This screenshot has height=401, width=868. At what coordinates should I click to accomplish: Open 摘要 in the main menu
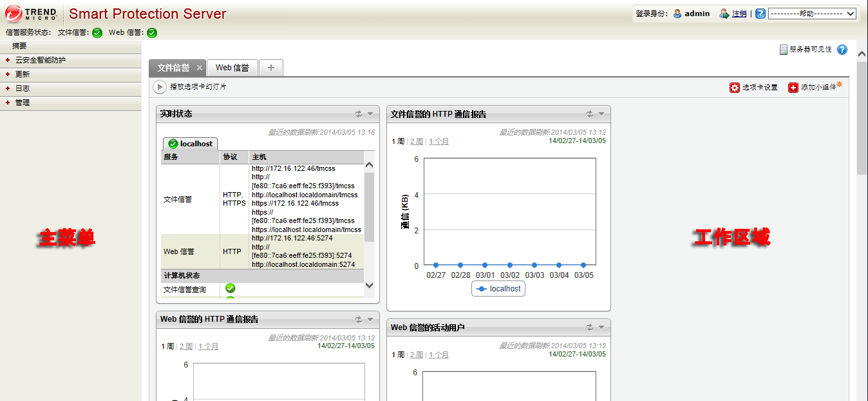(19, 46)
